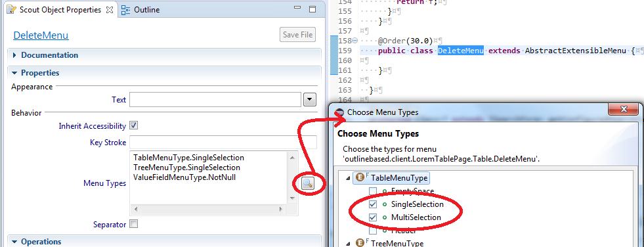The image size is (644, 247).
Task: Uncheck the MultiSelection checkbox
Action: [373, 217]
